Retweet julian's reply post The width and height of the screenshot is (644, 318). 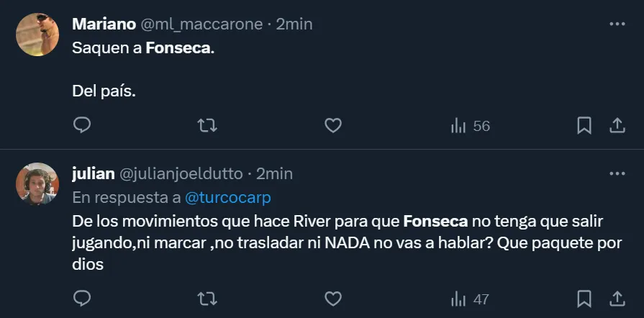pyautogui.click(x=207, y=298)
